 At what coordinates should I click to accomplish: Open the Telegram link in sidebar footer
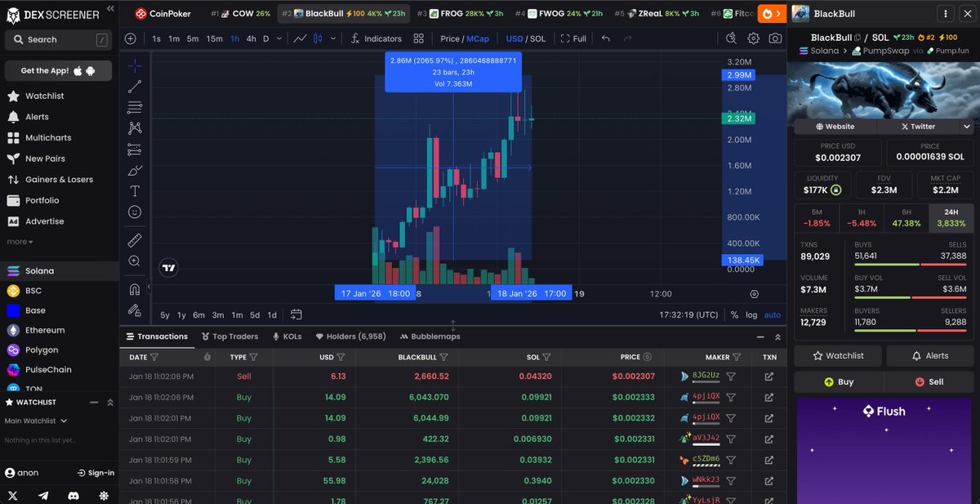pyautogui.click(x=44, y=496)
